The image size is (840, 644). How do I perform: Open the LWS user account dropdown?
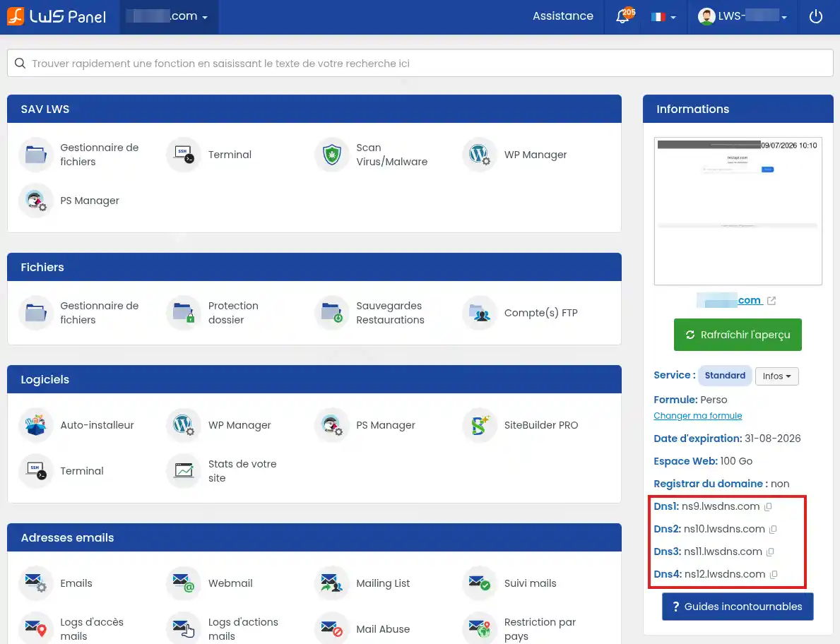tap(743, 17)
